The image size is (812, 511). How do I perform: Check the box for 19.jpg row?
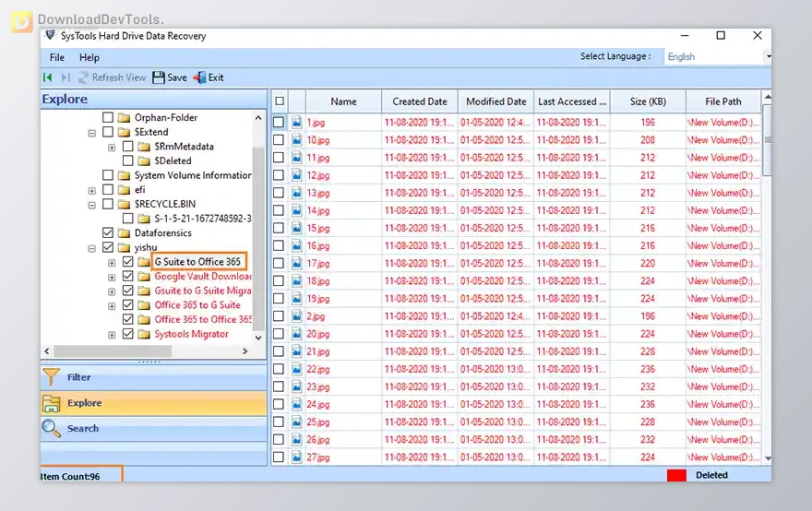click(x=279, y=298)
